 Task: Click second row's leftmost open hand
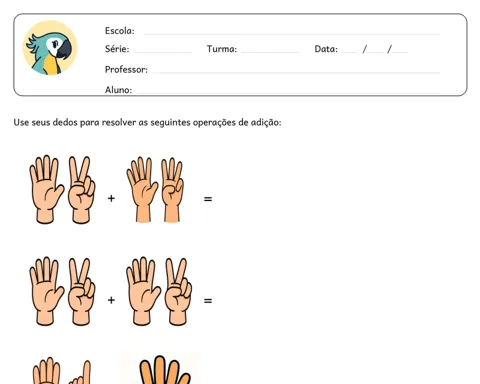pos(46,291)
